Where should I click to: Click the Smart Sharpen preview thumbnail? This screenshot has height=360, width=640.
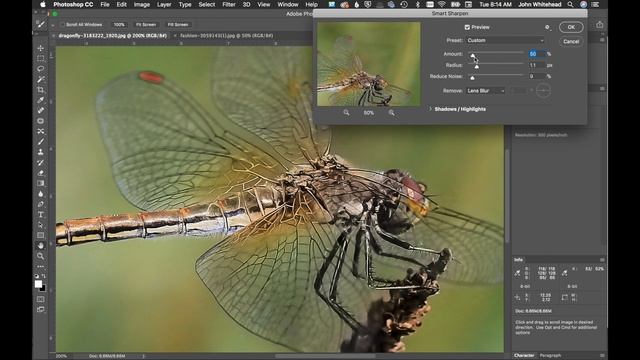(x=369, y=64)
